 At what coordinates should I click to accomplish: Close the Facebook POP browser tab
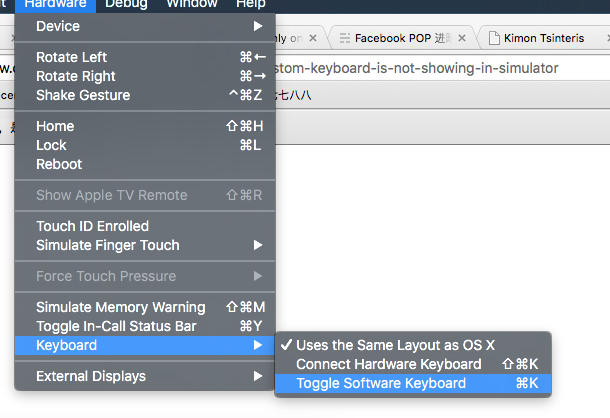pos(468,39)
